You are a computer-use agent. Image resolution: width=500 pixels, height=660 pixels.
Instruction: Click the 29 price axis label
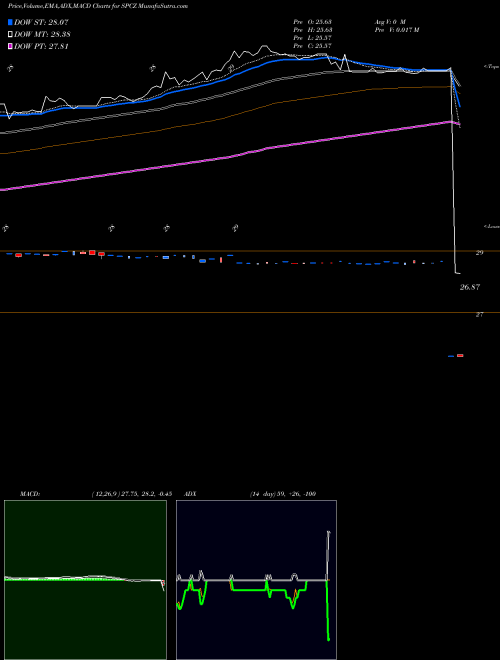click(x=479, y=253)
